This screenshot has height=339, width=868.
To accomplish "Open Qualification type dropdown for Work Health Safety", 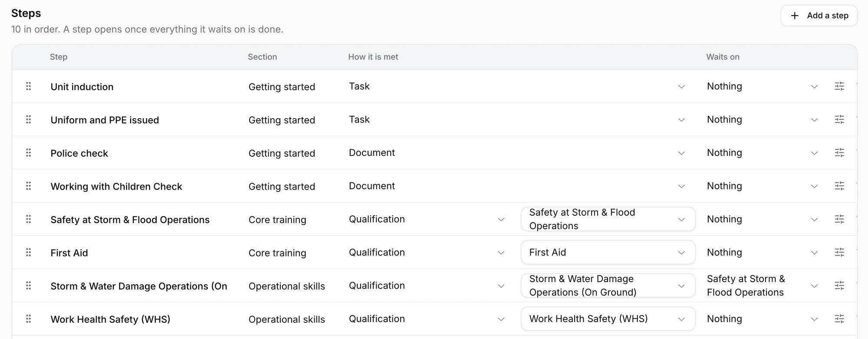I will [x=427, y=319].
